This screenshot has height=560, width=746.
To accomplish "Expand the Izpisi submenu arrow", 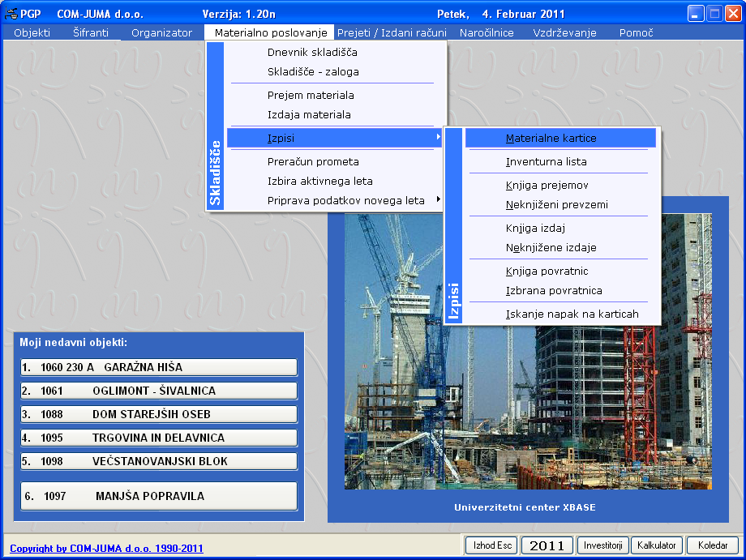I will point(438,138).
